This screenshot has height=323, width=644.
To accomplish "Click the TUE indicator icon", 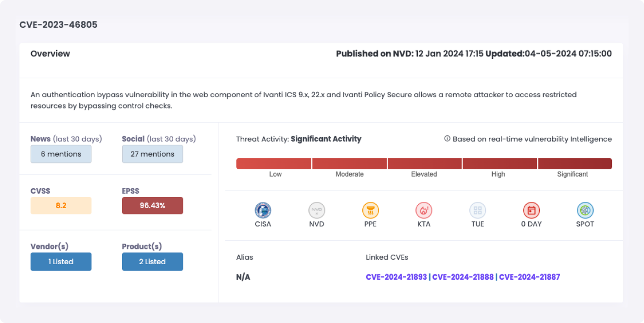I will coord(478,211).
